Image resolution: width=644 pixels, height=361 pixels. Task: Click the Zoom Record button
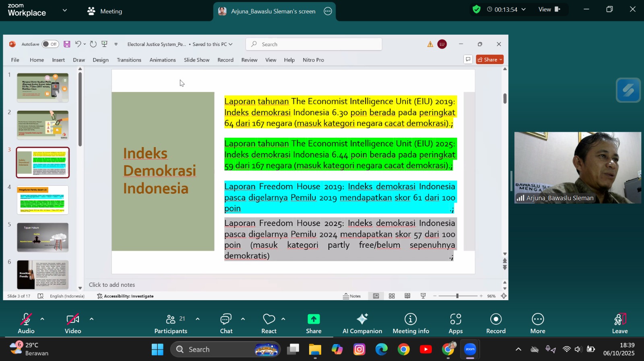click(496, 324)
